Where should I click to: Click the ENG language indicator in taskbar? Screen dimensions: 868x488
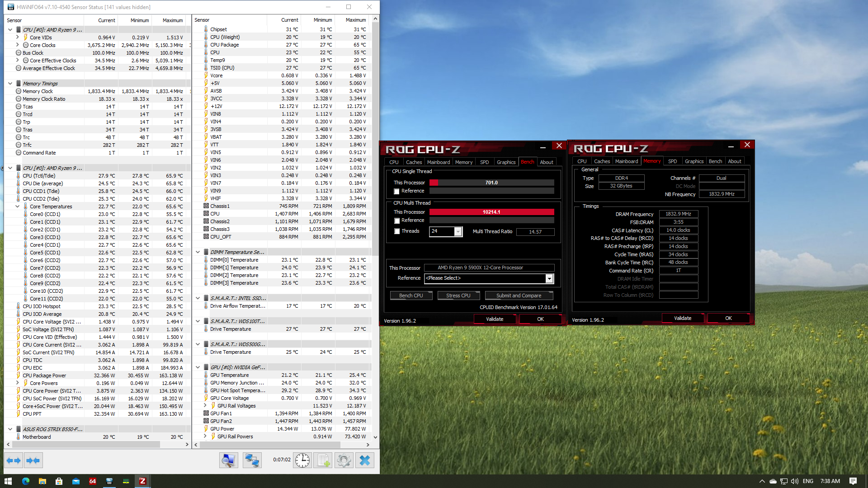click(808, 481)
